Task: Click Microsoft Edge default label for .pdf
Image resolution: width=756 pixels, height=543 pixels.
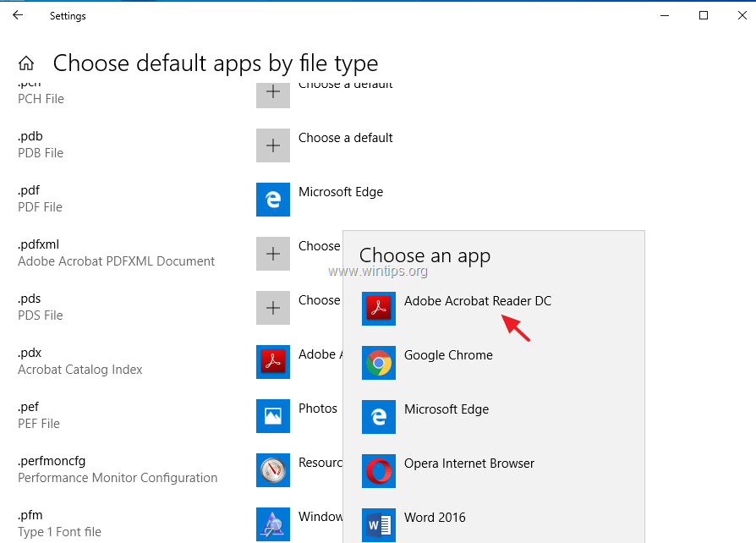Action: (341, 192)
